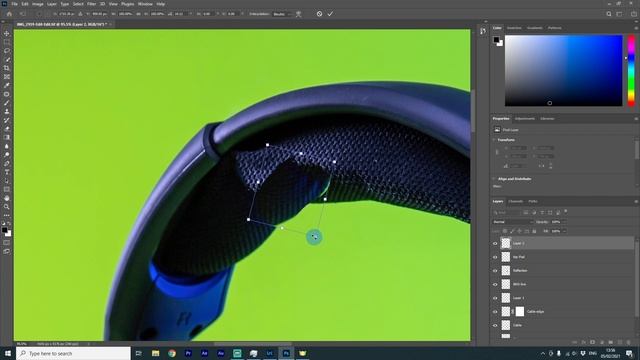This screenshot has width=640, height=360.
Task: Commit the transform with the checkmark icon
Action: [330, 14]
